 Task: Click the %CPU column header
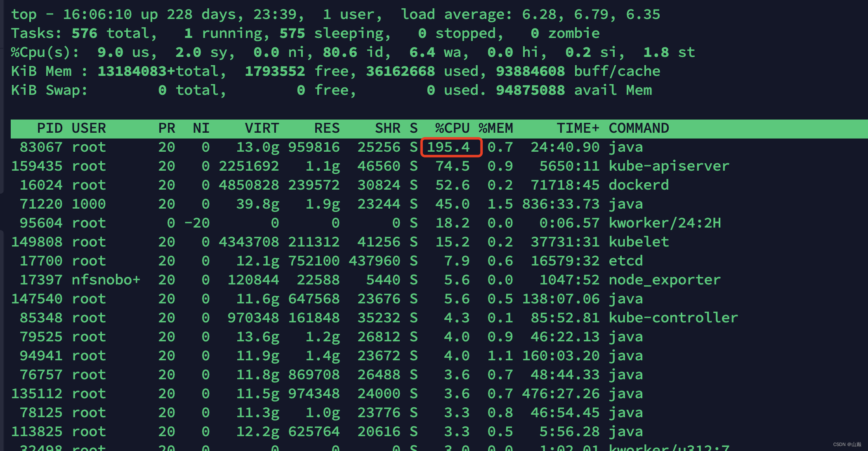[452, 128]
